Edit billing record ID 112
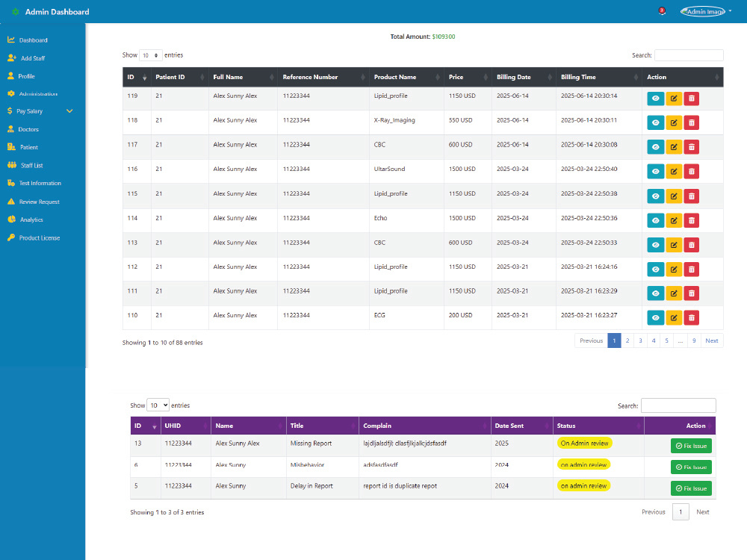Viewport: 747px width, 560px height. (x=674, y=270)
